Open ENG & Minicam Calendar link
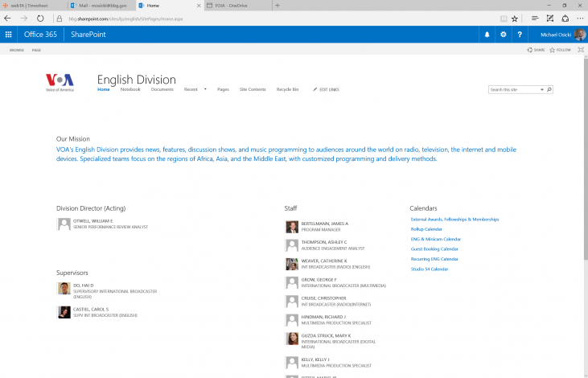 [x=435, y=239]
